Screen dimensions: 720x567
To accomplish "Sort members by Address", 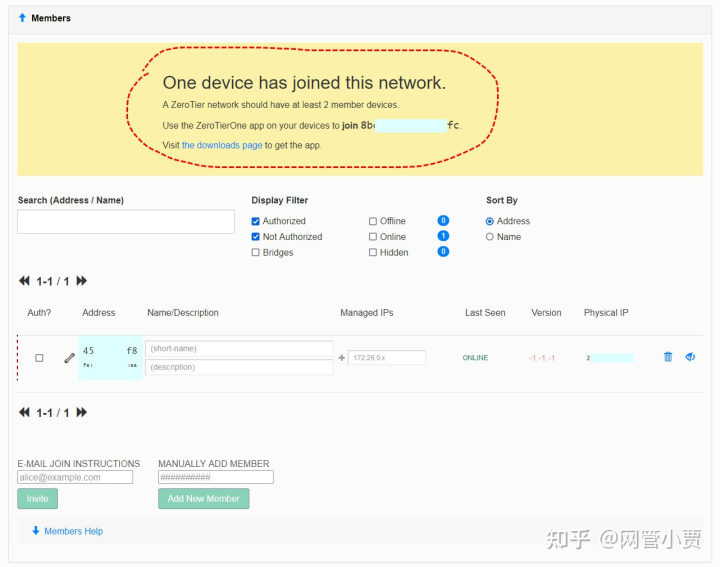I will tap(489, 221).
